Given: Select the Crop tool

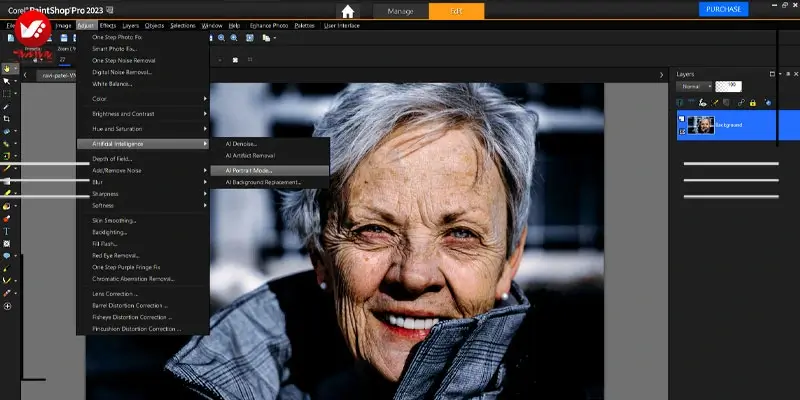Looking at the screenshot, I should tap(7, 118).
